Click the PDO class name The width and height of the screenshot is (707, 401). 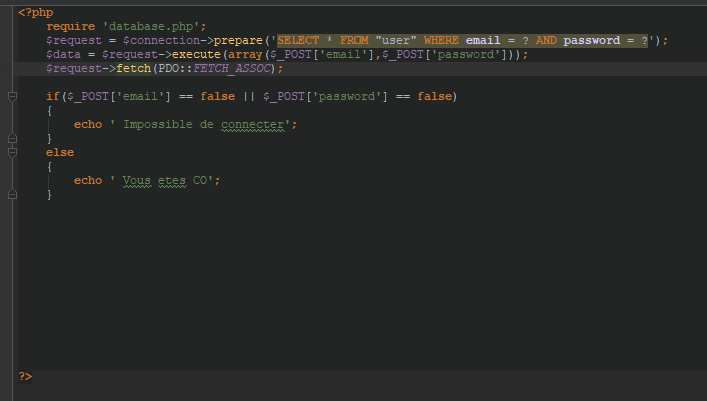click(x=169, y=69)
